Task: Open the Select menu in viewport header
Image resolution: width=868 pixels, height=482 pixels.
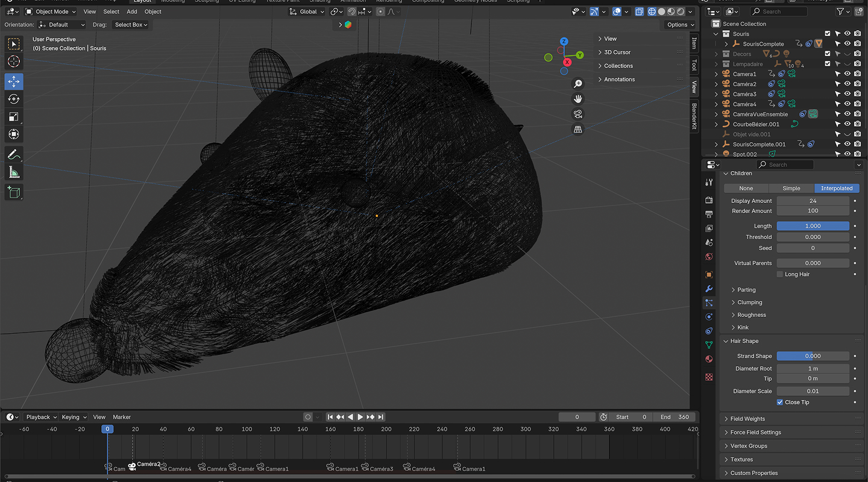Action: point(111,11)
